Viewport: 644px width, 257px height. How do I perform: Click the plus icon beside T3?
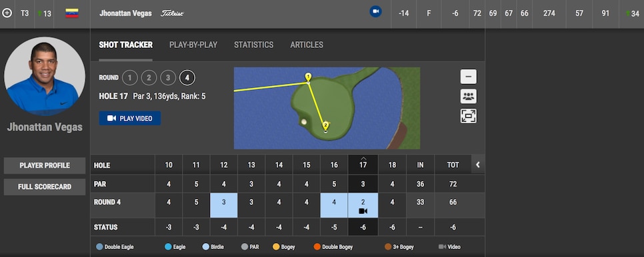7,13
